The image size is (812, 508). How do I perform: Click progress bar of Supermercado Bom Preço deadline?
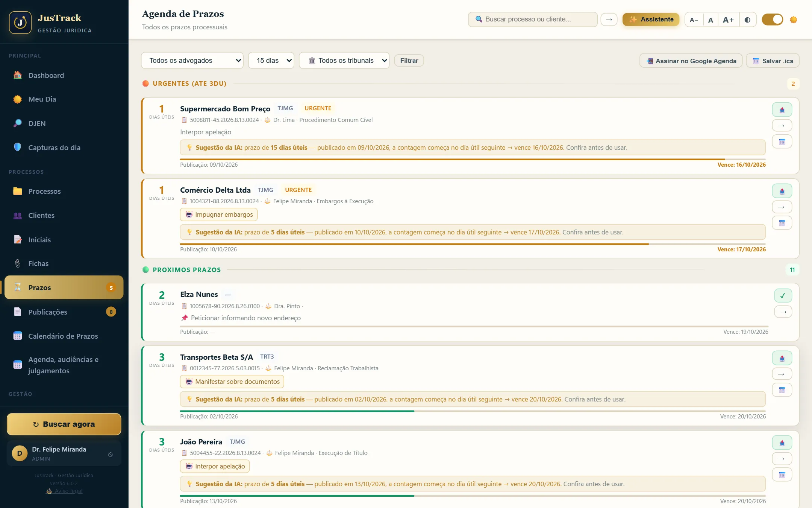(x=473, y=159)
